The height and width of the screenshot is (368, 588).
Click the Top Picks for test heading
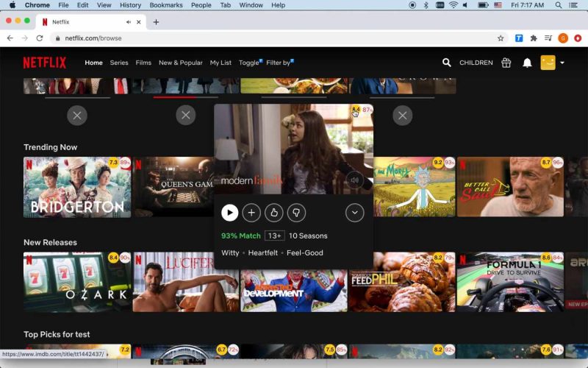(x=57, y=334)
